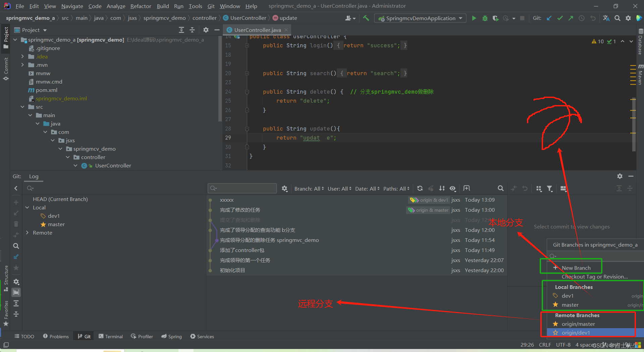This screenshot has height=352, width=644.
Task: Open the Database side panel
Action: pyautogui.click(x=640, y=42)
